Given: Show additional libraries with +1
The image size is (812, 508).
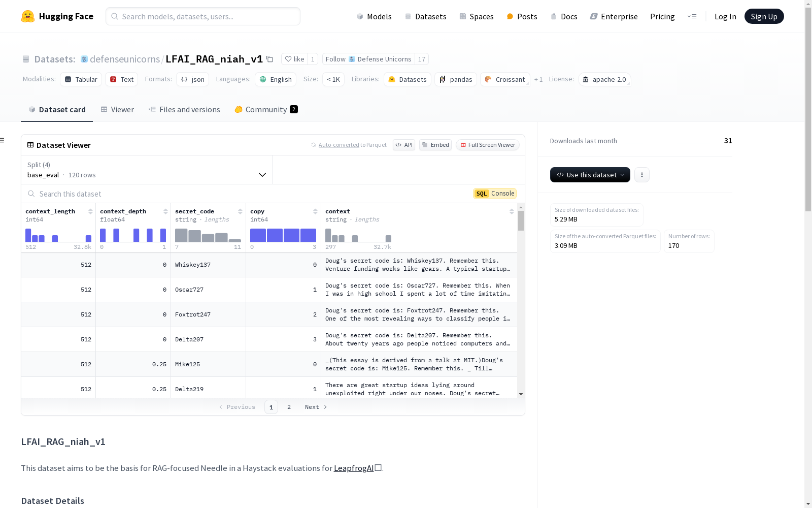Looking at the screenshot, I should [x=538, y=80].
